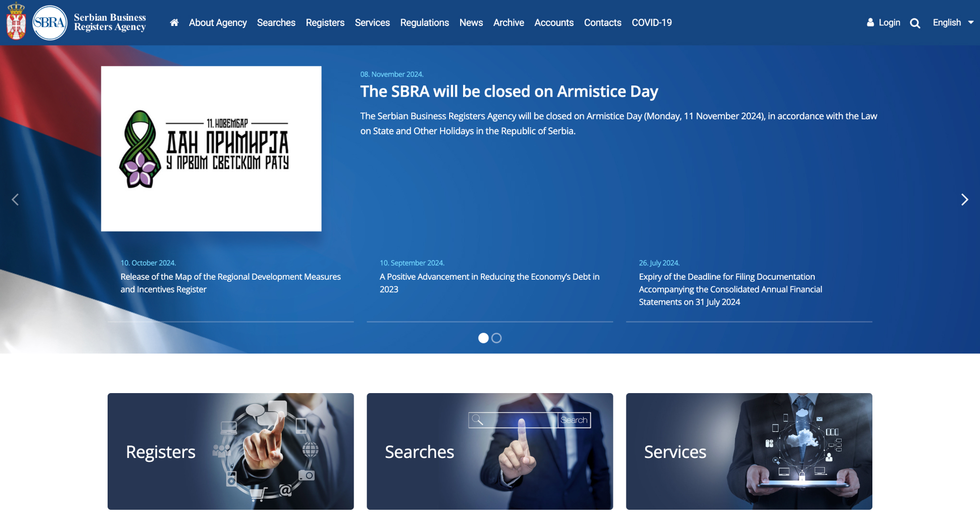Open the COVID-19 menu item
Screen dimensions: 980x519
click(x=651, y=23)
